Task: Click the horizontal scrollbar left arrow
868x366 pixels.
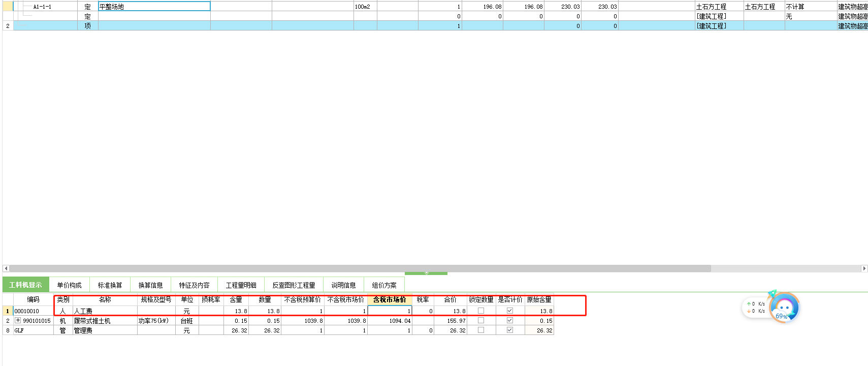Action: tap(6, 268)
